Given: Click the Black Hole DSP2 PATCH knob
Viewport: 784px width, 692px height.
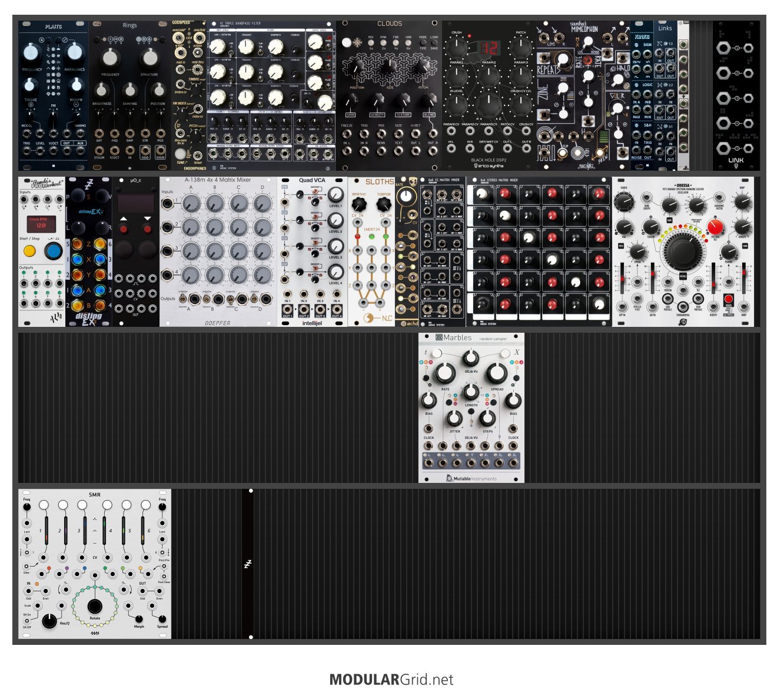Looking at the screenshot, I should (520, 47).
